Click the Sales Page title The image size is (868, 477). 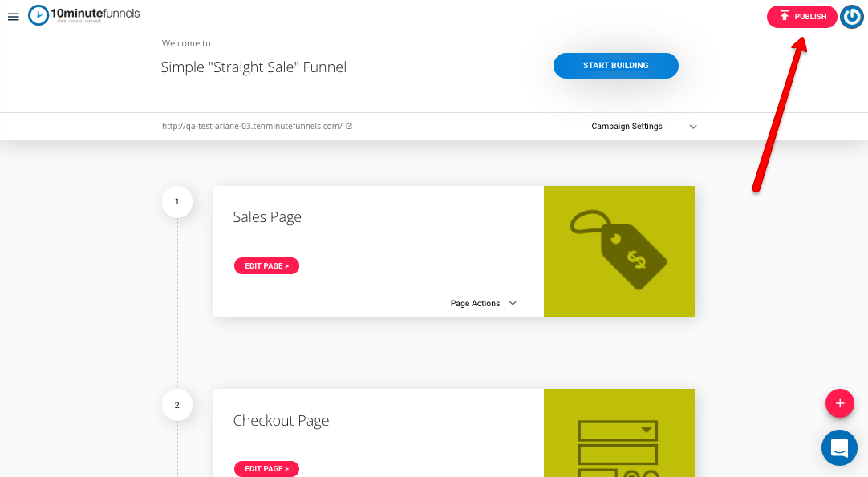pos(267,217)
